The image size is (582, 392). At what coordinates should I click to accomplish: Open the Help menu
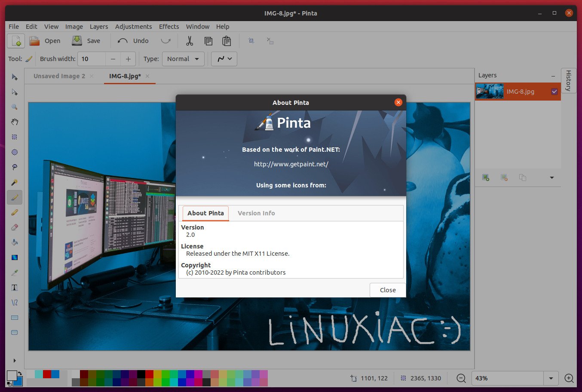coord(223,27)
